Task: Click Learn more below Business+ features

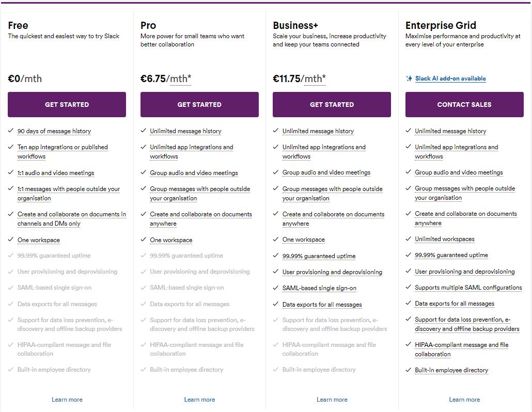Action: point(332,400)
